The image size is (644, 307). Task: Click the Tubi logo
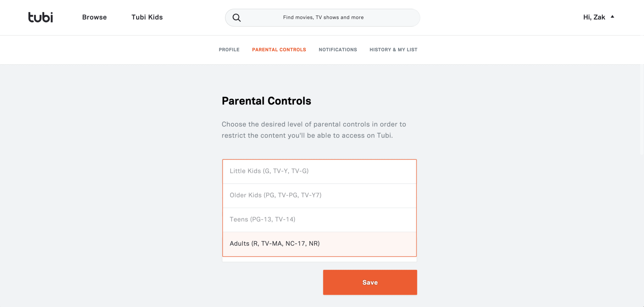[41, 17]
